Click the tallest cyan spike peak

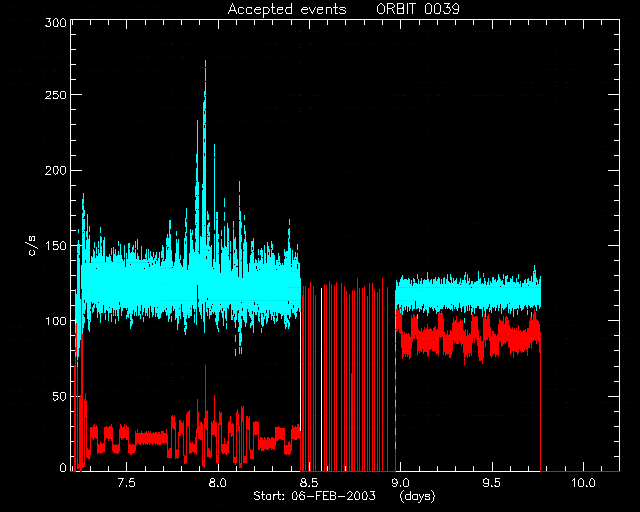click(205, 62)
